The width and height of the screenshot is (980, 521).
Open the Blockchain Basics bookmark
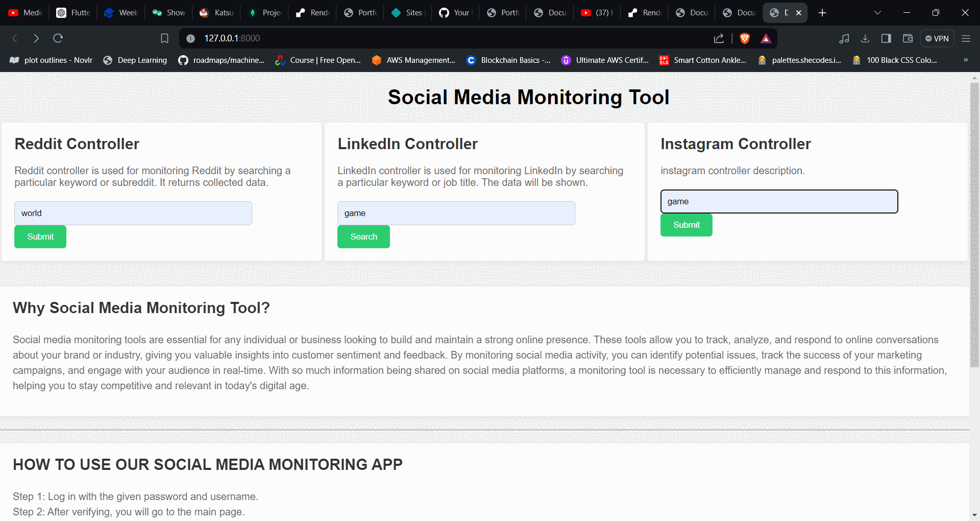(x=508, y=60)
